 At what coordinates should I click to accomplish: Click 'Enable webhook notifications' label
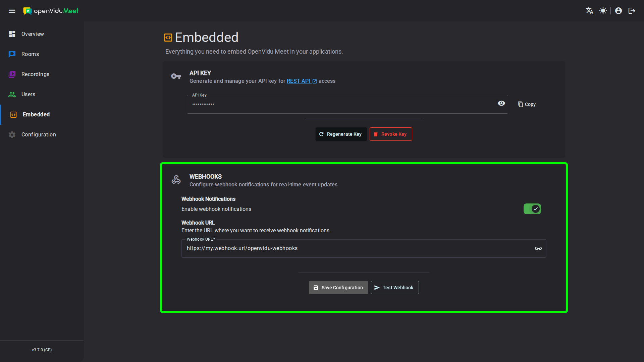(x=216, y=209)
